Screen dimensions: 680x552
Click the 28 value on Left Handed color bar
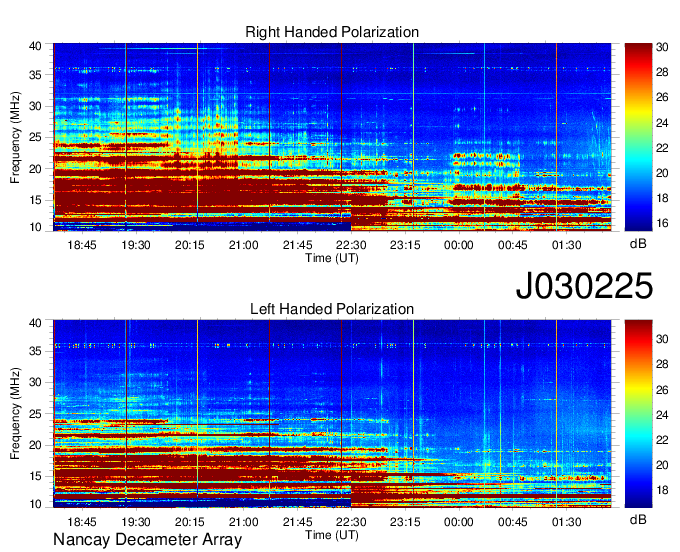662,364
